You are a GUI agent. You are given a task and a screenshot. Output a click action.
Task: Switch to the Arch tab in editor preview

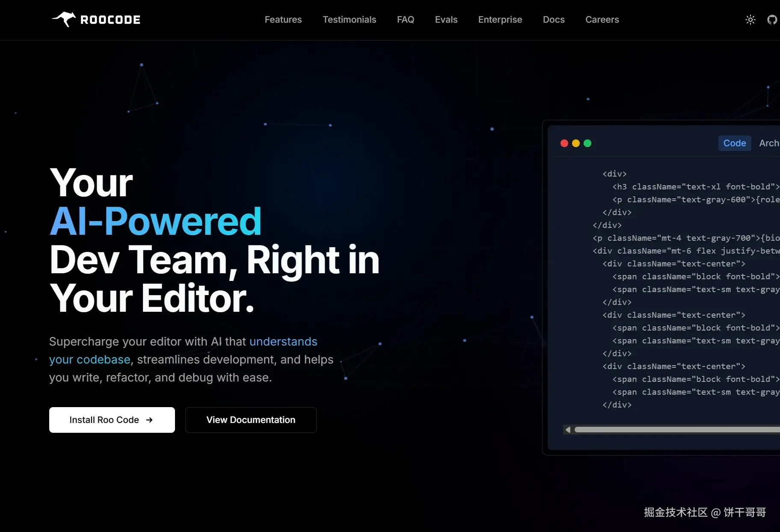(x=769, y=143)
